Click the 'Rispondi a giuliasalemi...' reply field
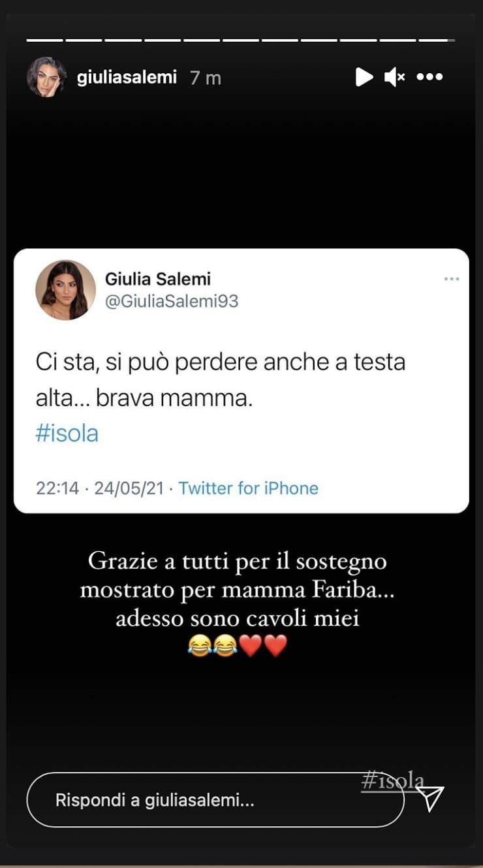The image size is (483, 868). click(215, 800)
